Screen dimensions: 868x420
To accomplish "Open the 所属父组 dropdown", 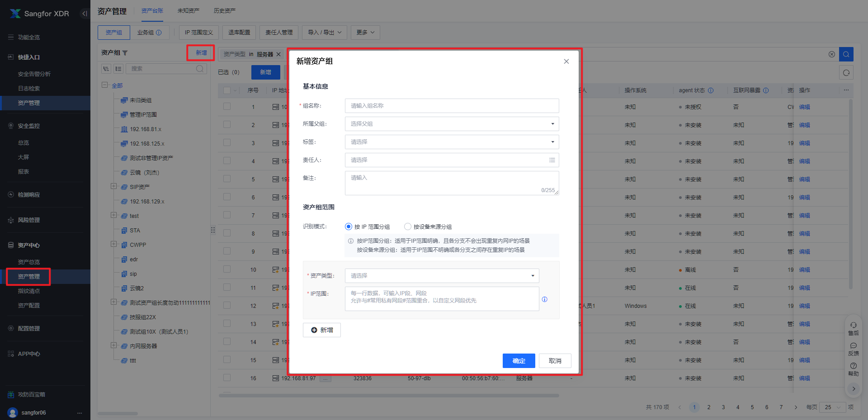I will 452,124.
